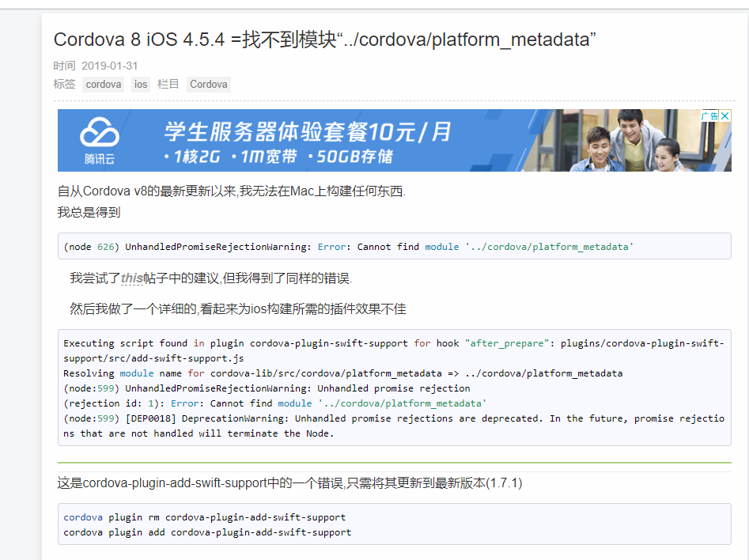The image size is (749, 560).
Task: Click the answer text mentioning version 1.7.1
Action: click(290, 483)
